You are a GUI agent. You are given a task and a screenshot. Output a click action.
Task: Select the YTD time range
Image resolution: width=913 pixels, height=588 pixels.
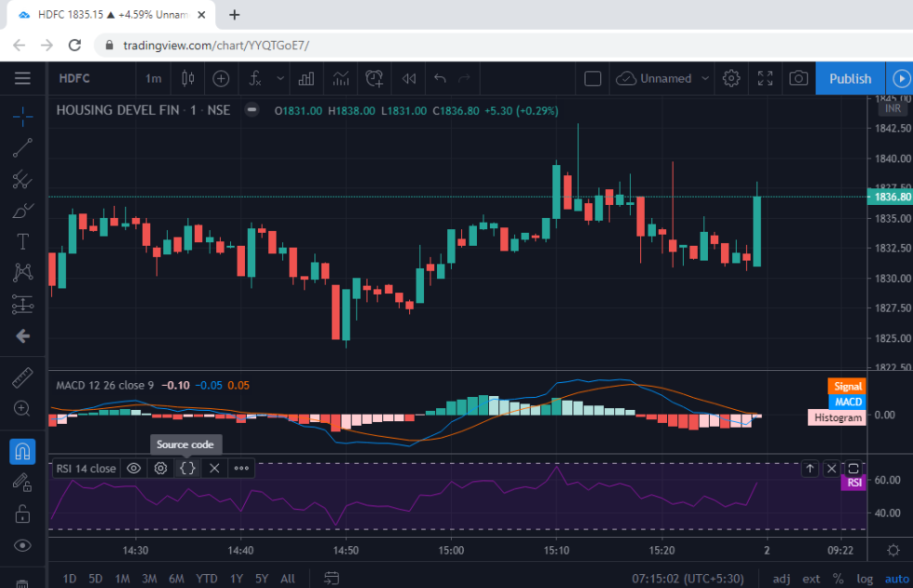coord(205,579)
